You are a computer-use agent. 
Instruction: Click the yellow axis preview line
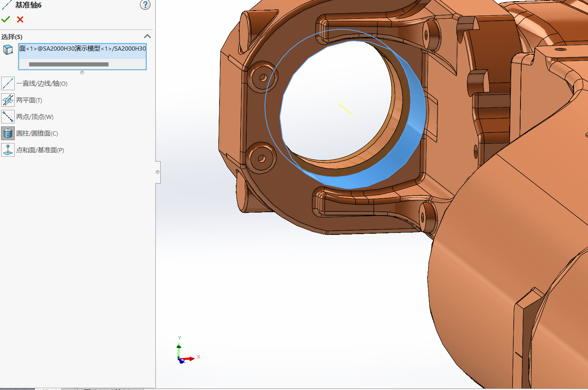pos(345,109)
